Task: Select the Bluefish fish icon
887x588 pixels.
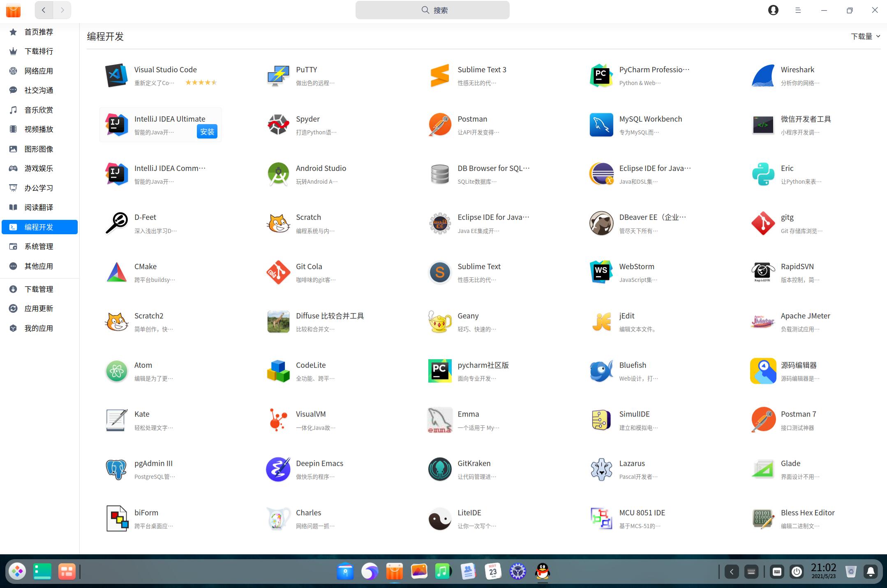Action: 601,371
